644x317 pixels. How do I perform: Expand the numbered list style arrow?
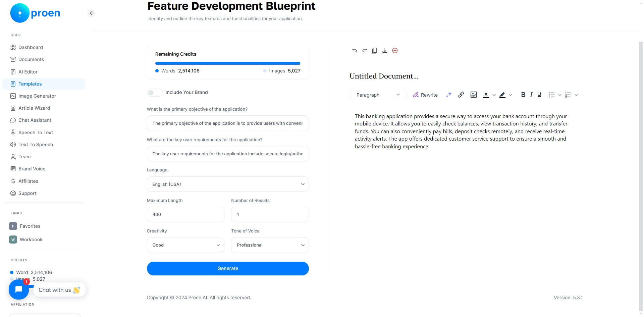click(576, 95)
